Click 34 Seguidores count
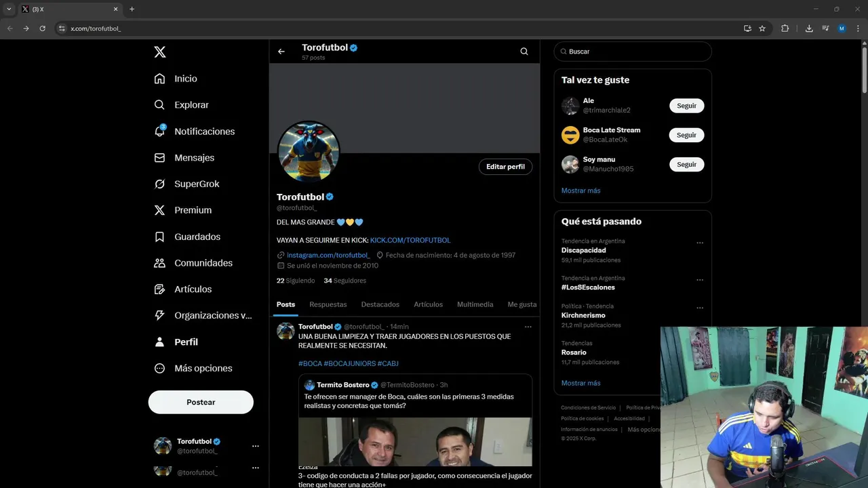The image size is (868, 488). pyautogui.click(x=345, y=281)
